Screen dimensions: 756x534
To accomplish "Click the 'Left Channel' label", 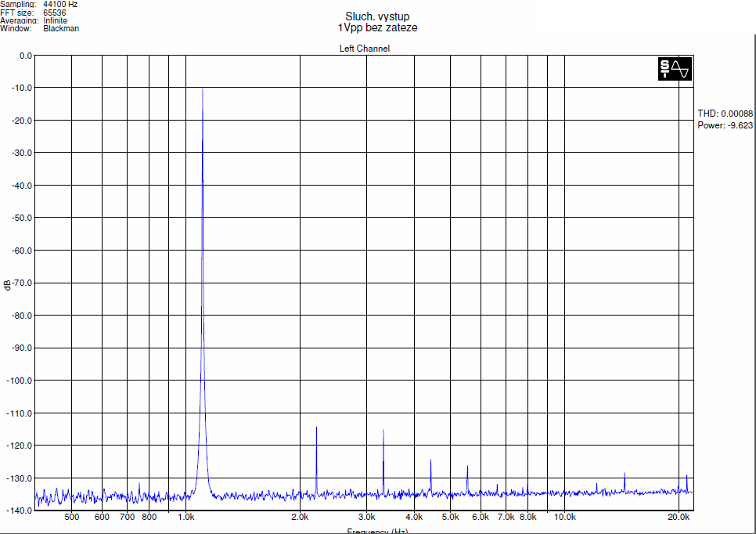I will (365, 49).
